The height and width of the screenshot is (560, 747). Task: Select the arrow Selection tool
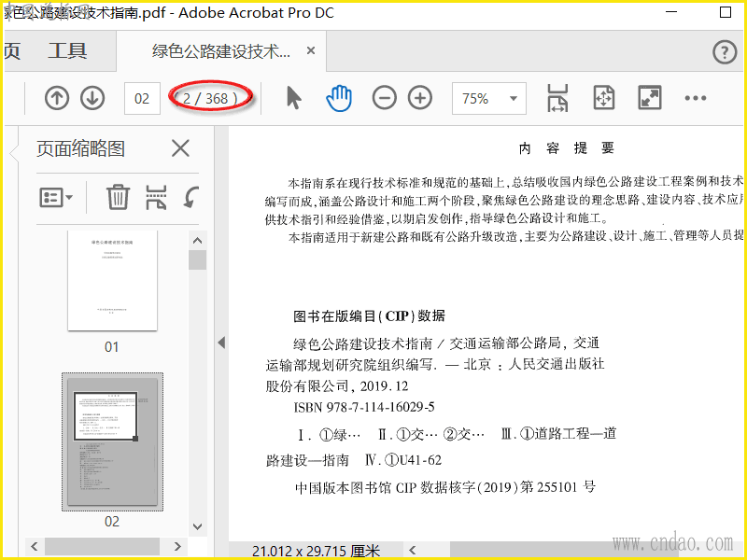pos(294,98)
